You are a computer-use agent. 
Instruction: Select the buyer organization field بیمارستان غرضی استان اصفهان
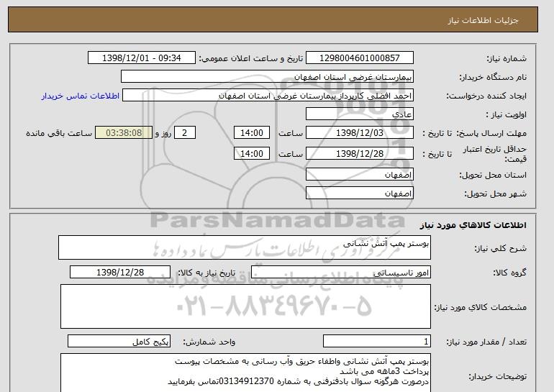[267, 77]
